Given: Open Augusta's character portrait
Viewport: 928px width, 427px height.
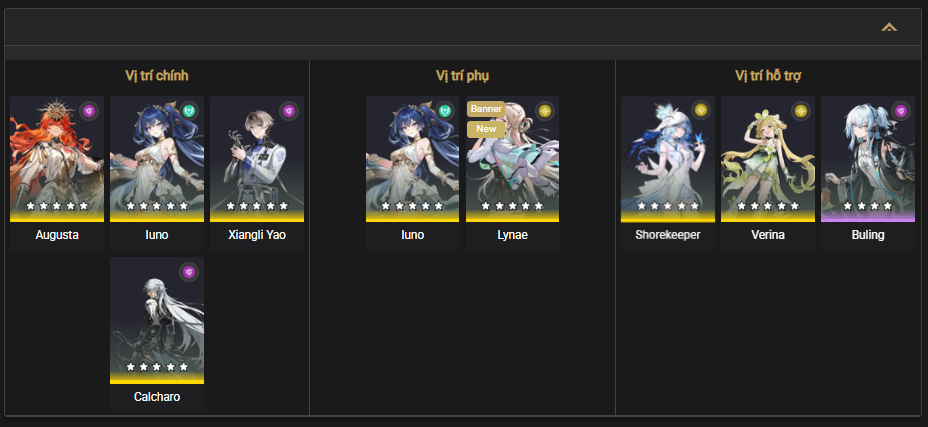Looking at the screenshot, I should click(57, 159).
